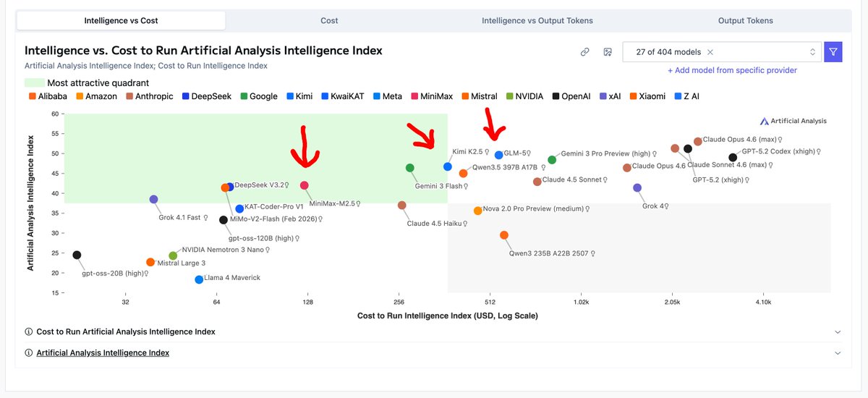Click the Grok 4 data point
This screenshot has width=868, height=398.
click(x=637, y=187)
